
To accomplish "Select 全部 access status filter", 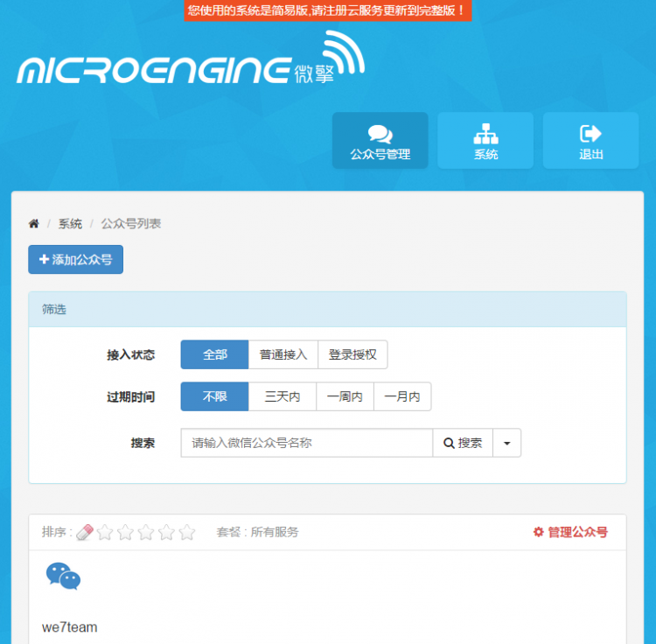I will pos(214,354).
